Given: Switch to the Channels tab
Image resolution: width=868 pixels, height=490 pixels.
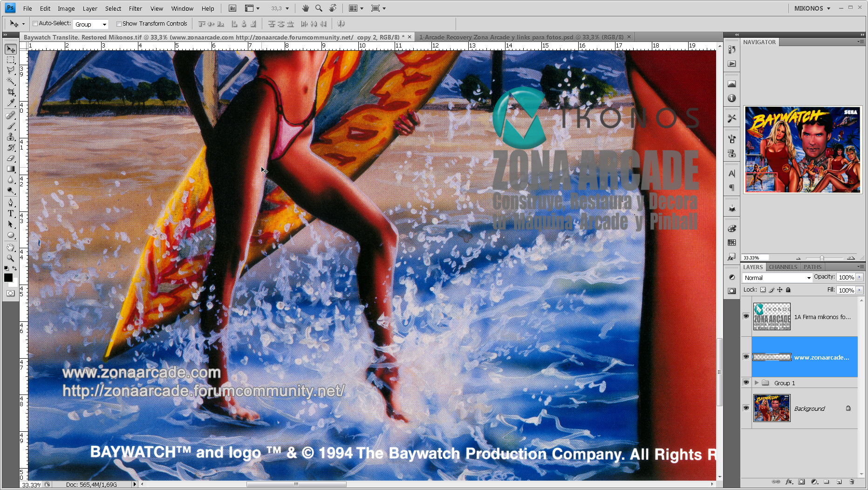Looking at the screenshot, I should [x=783, y=267].
